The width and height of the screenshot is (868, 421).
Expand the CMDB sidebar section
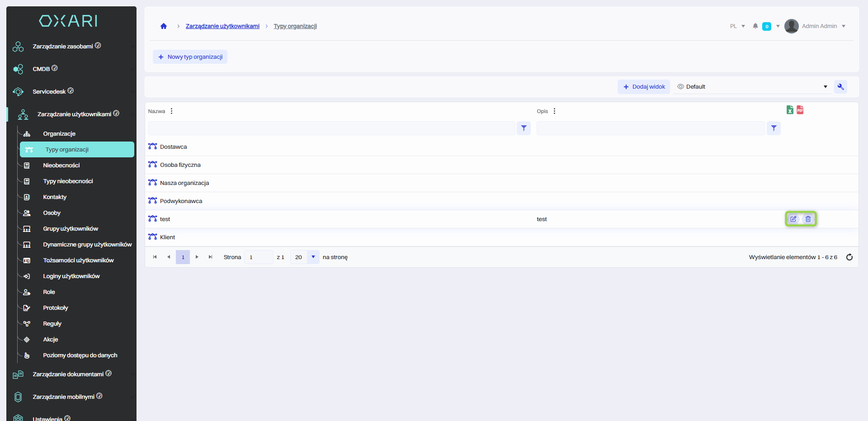click(41, 69)
